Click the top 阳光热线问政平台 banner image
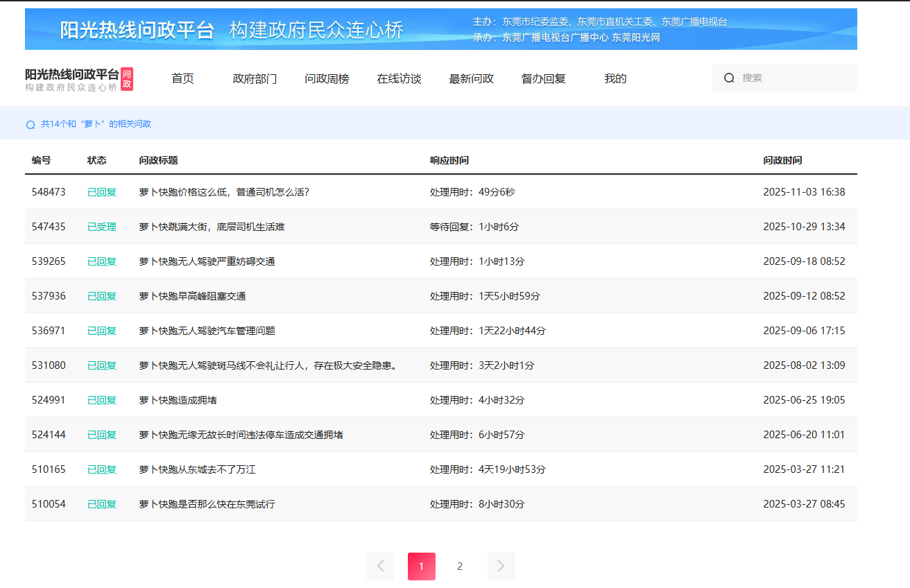 440,29
